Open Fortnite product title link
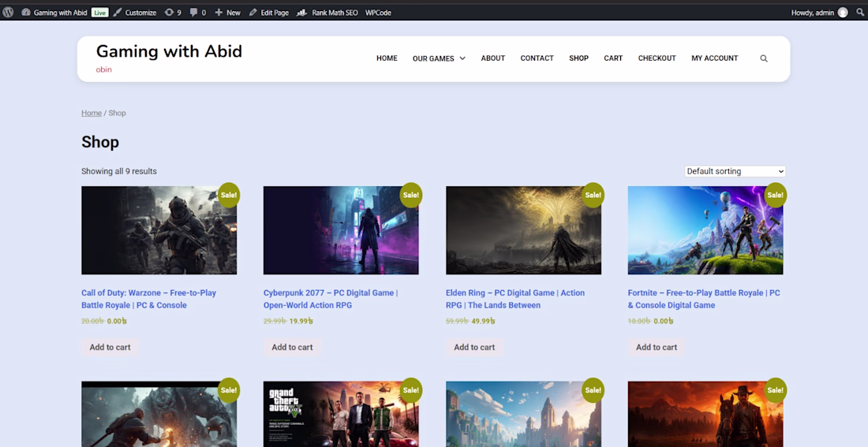This screenshot has height=447, width=868. click(x=704, y=299)
